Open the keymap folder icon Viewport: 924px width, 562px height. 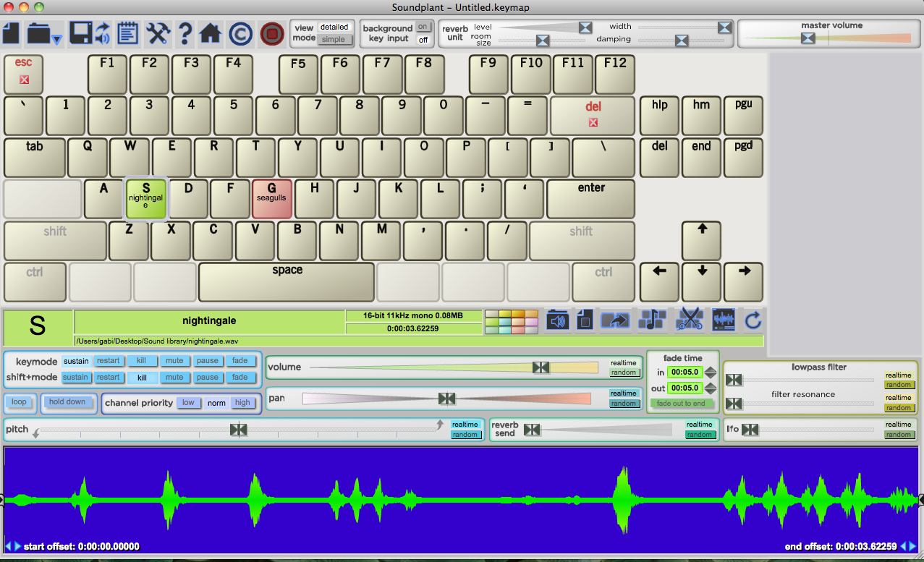click(38, 33)
